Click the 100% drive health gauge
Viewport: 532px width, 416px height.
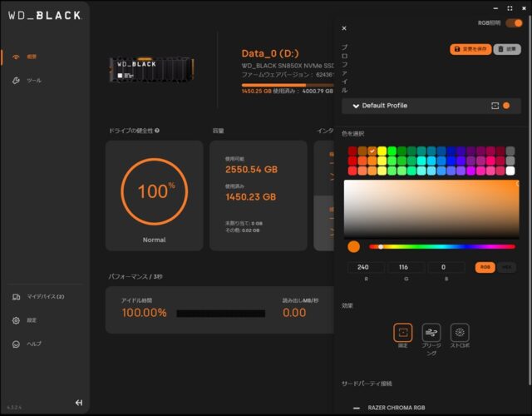155,191
